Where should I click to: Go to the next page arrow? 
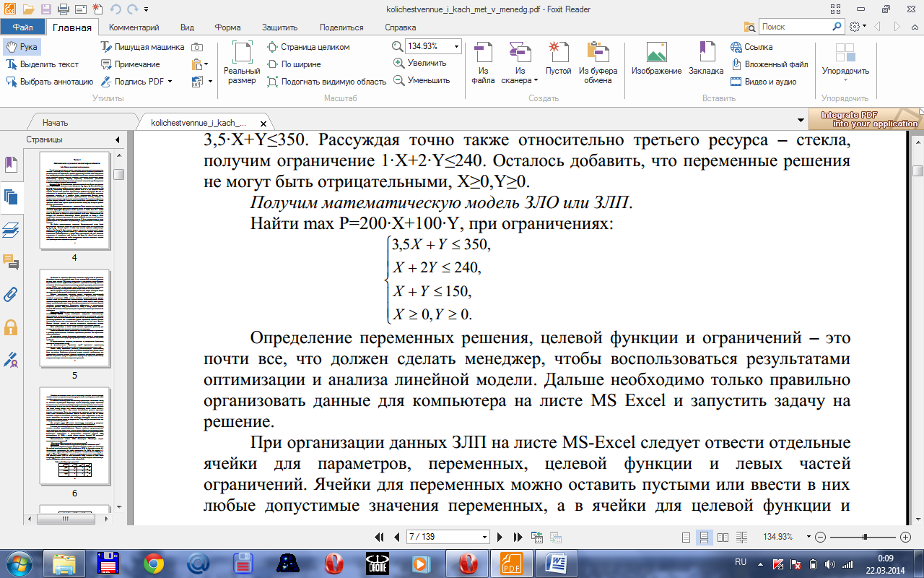(x=500, y=538)
